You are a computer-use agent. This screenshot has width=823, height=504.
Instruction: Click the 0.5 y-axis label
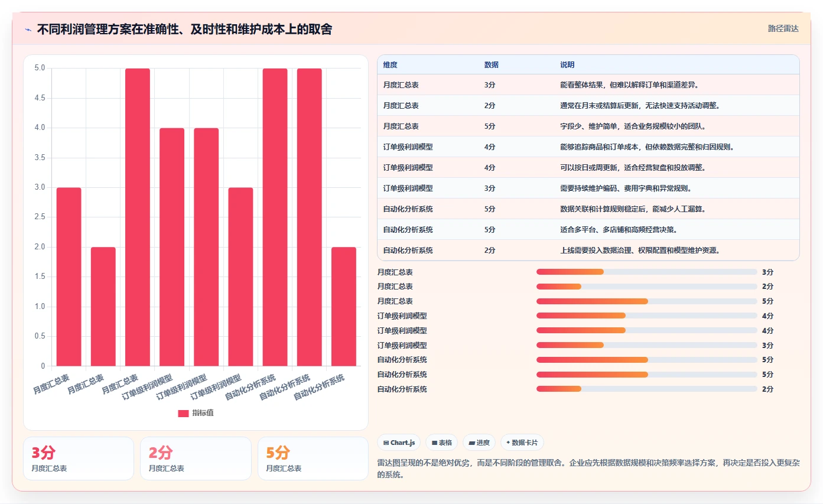point(40,336)
